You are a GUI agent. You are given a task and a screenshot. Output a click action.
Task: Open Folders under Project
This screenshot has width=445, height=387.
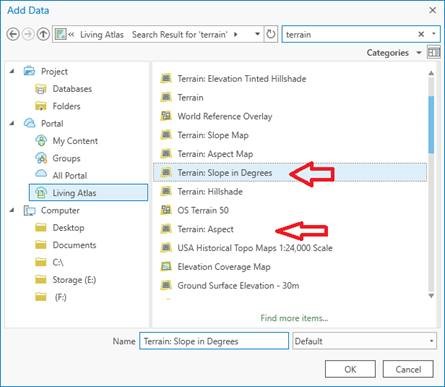[66, 106]
